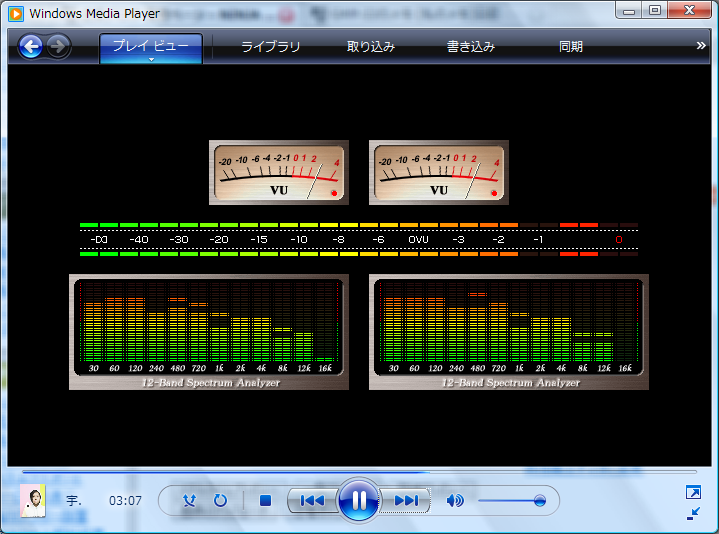The height and width of the screenshot is (534, 719).
Task: Maximize the Windows Media Player window
Action: point(655,10)
